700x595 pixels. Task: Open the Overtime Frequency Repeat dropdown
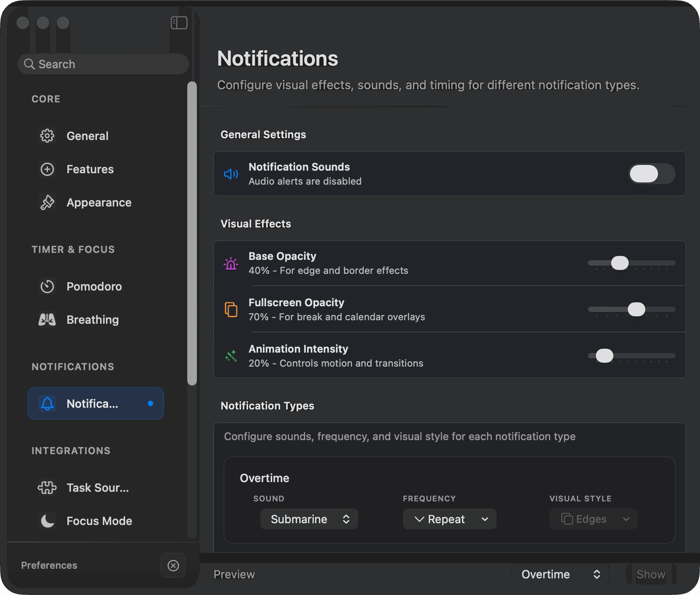point(450,519)
